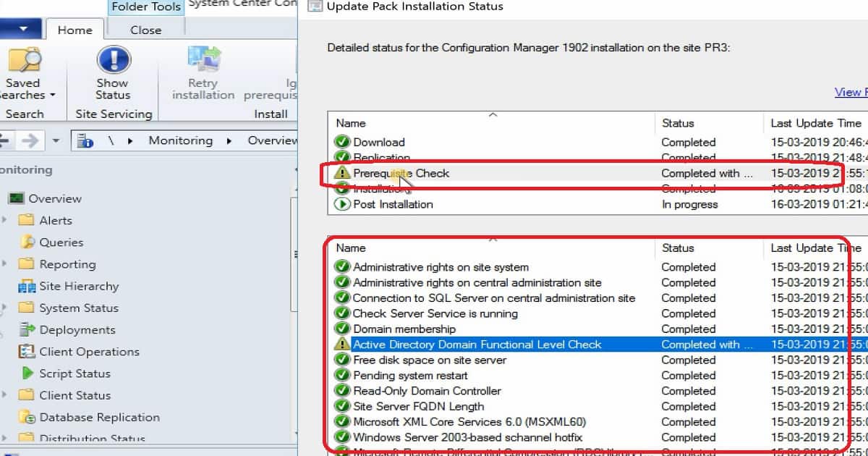The height and width of the screenshot is (456, 868).
Task: Sort the upper list by Last Update Time
Action: point(816,123)
